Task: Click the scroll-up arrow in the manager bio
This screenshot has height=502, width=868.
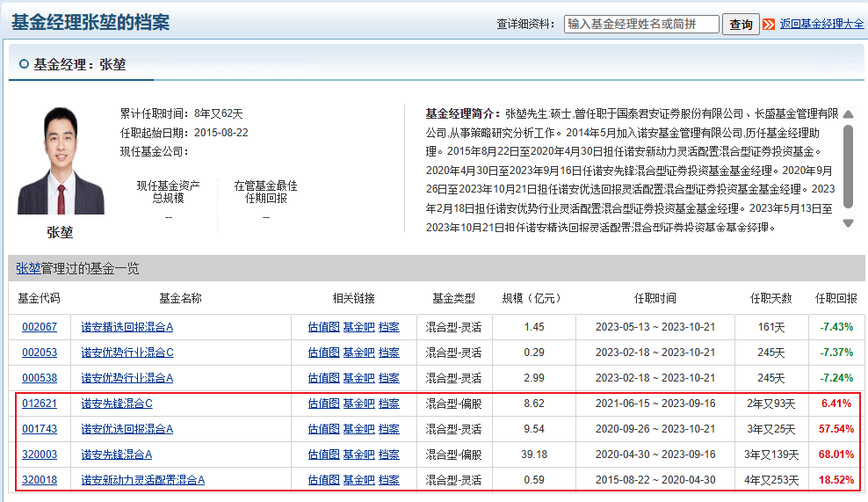Action: coord(848,114)
